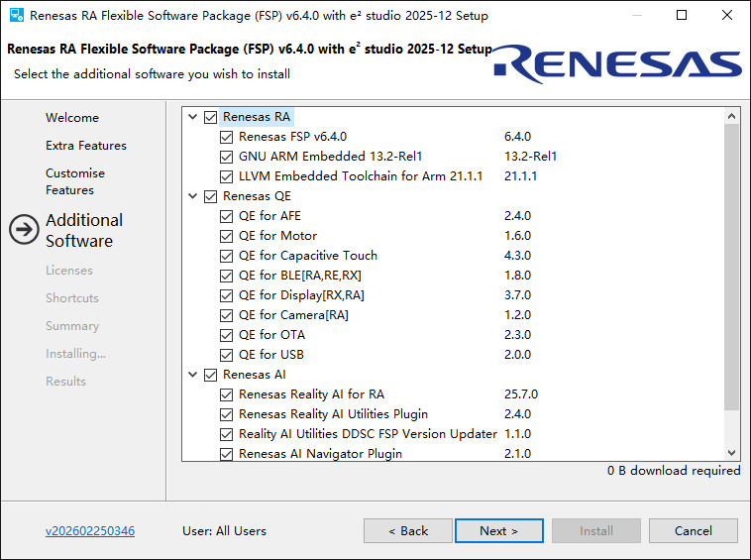Click the disabled Install button
The image size is (751, 560).
(596, 531)
